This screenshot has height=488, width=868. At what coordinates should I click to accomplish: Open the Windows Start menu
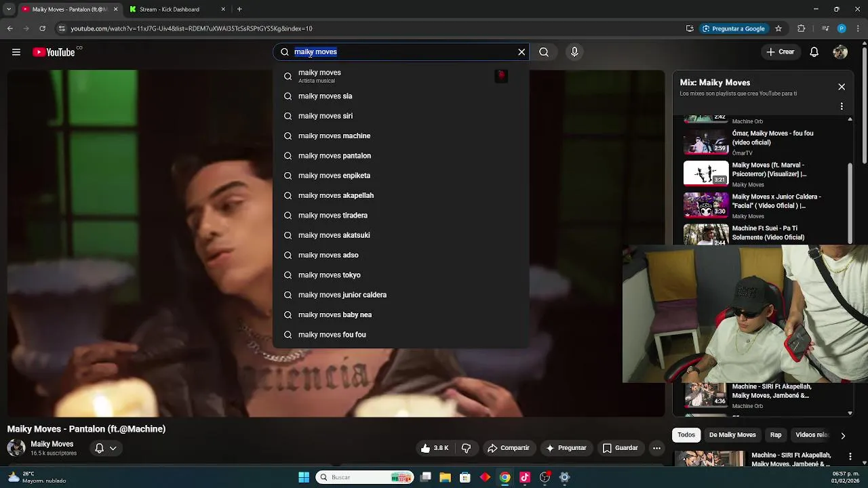(x=304, y=477)
